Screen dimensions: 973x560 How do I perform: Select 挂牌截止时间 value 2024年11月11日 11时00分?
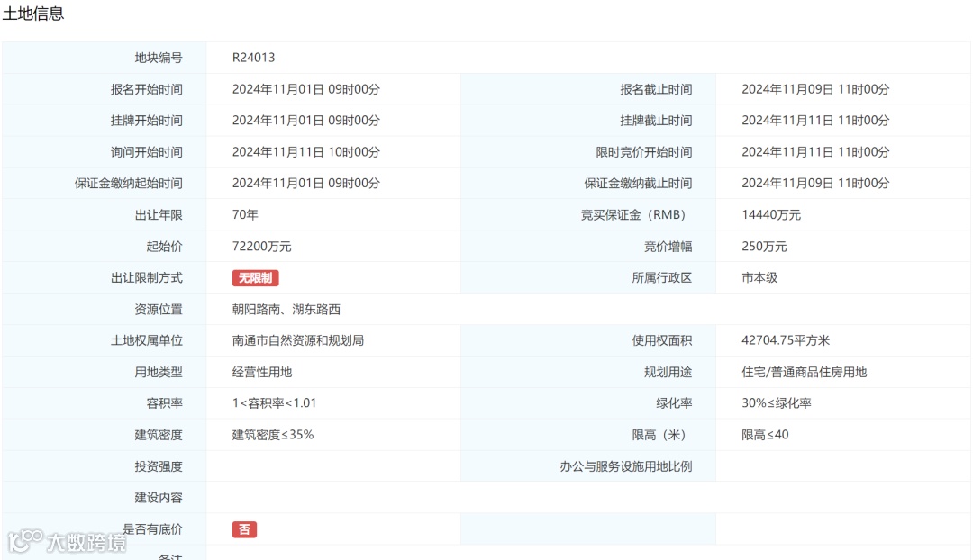pyautogui.click(x=815, y=121)
